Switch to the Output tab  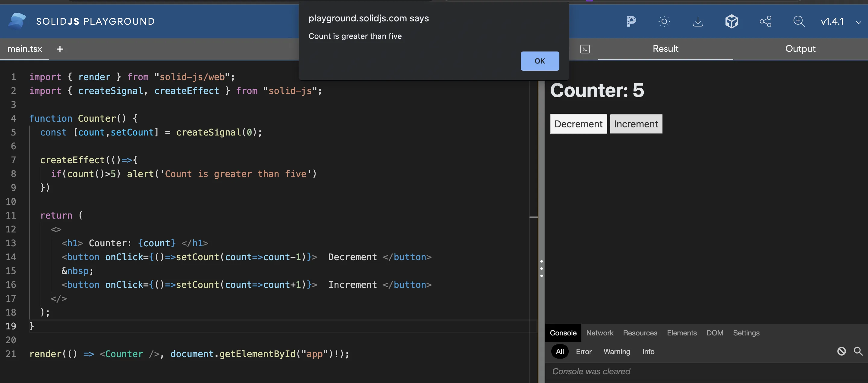click(800, 49)
